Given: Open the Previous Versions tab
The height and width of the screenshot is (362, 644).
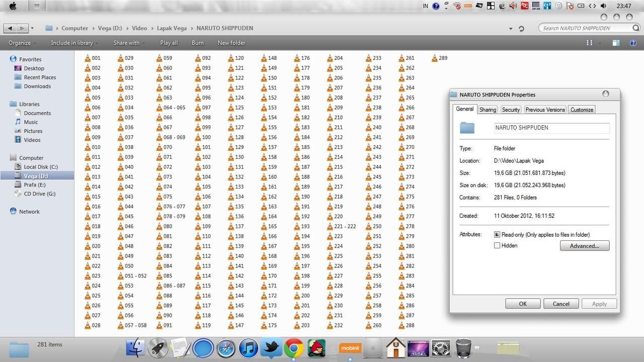Looking at the screenshot, I should 545,110.
